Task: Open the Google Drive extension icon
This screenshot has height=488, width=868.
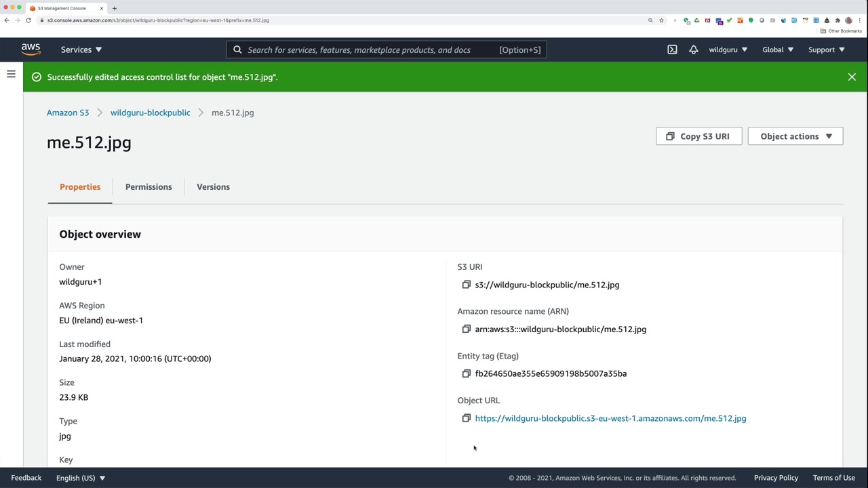Action: pyautogui.click(x=696, y=20)
